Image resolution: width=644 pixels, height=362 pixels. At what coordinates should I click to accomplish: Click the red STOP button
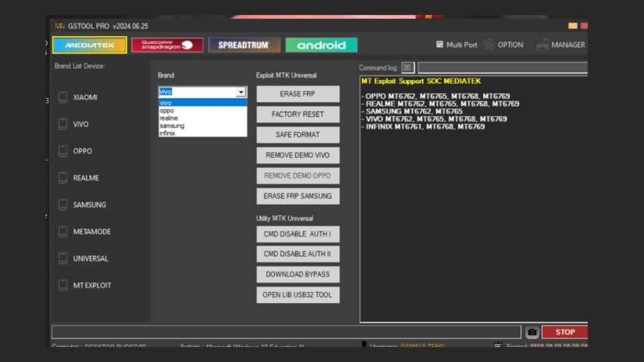(x=565, y=332)
